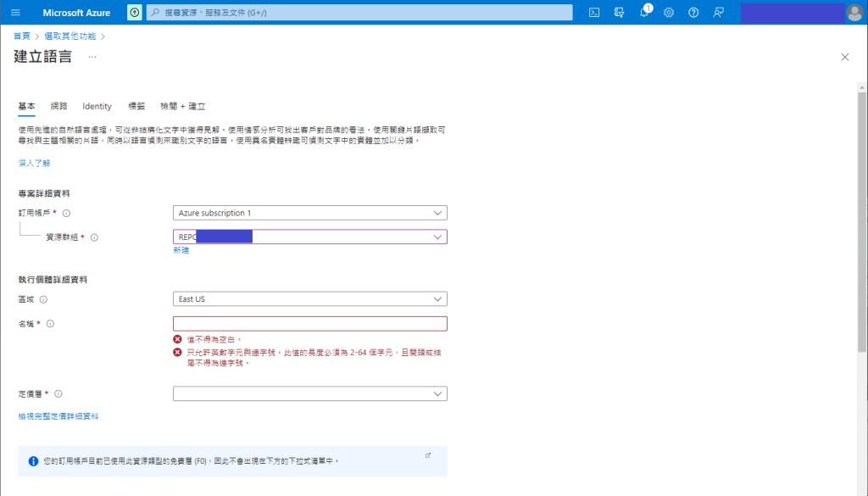Click the 深入了解 link

point(34,163)
